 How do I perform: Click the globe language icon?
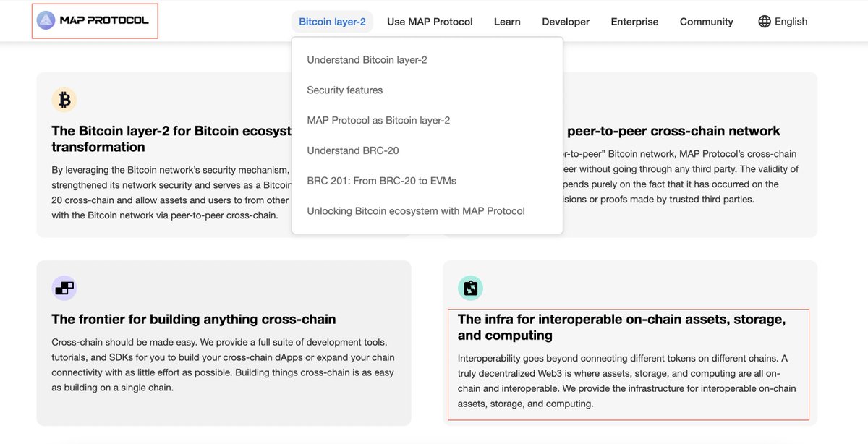[x=765, y=22]
